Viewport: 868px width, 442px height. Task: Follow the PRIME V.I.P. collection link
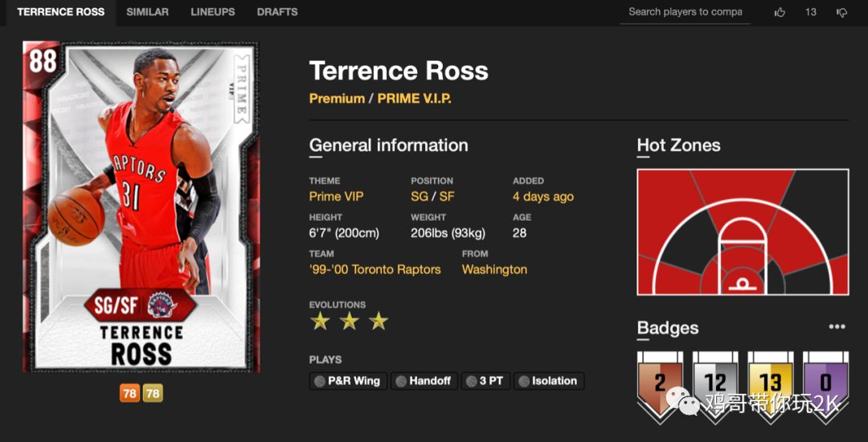coord(415,99)
